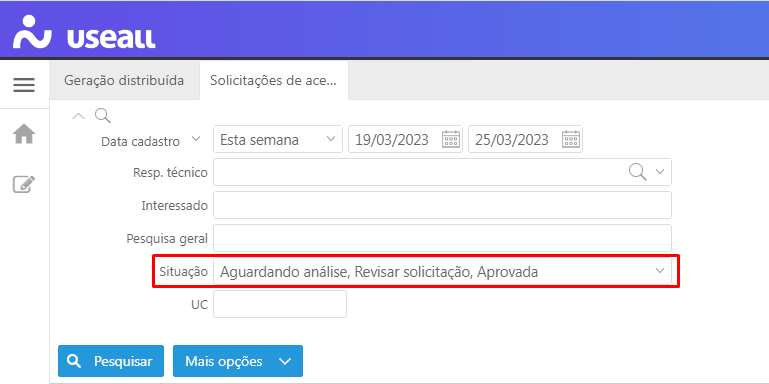
Task: Expand the Data cadastro field selector arrow
Action: [196, 139]
